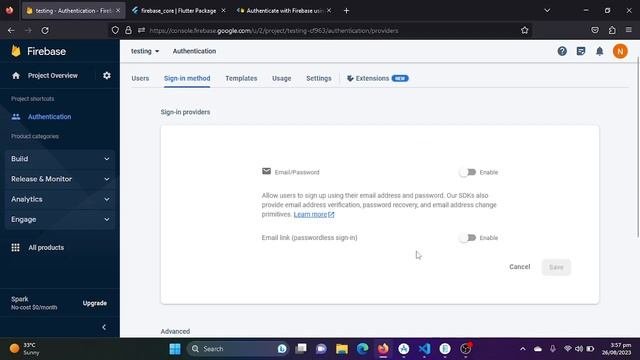Open browser extensions puzzle icon
The height and width of the screenshot is (360, 640).
tap(612, 30)
